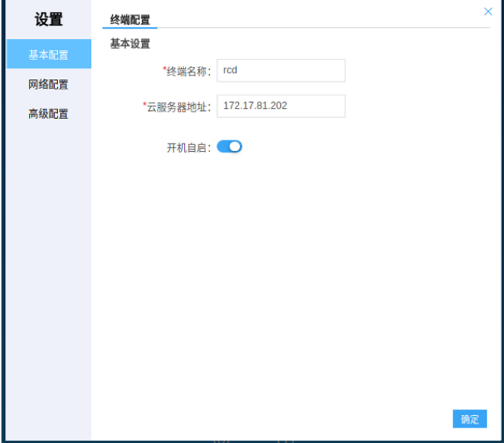Image resolution: width=504 pixels, height=443 pixels.
Task: Click the 设置 title text
Action: (x=48, y=19)
